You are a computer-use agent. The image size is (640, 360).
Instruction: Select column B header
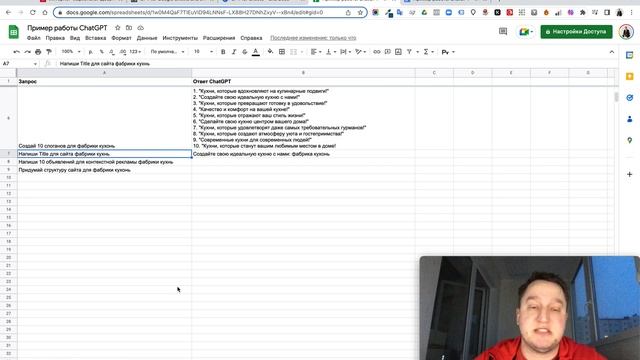tap(303, 73)
